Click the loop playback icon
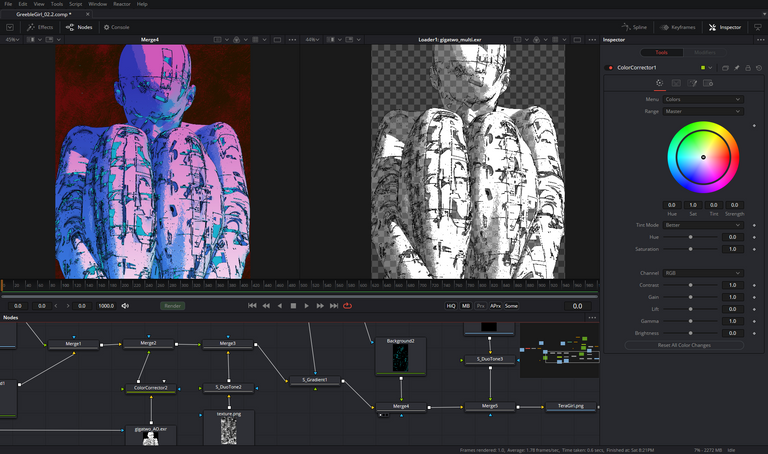 click(x=347, y=306)
